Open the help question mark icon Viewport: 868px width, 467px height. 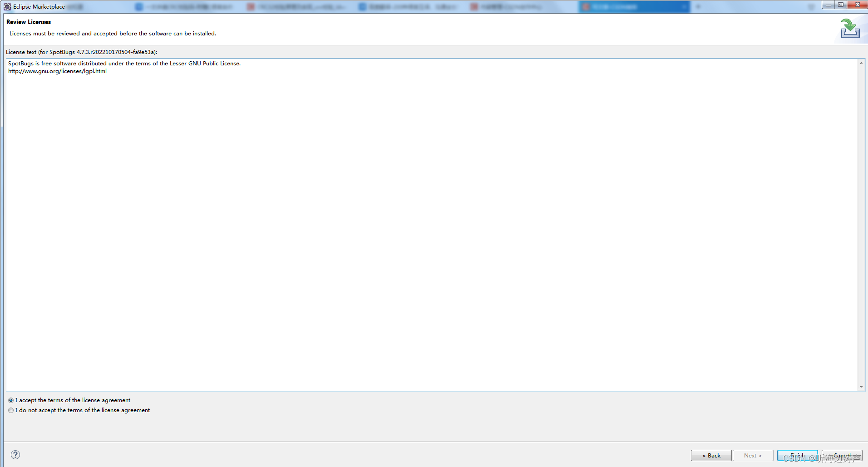click(x=15, y=455)
